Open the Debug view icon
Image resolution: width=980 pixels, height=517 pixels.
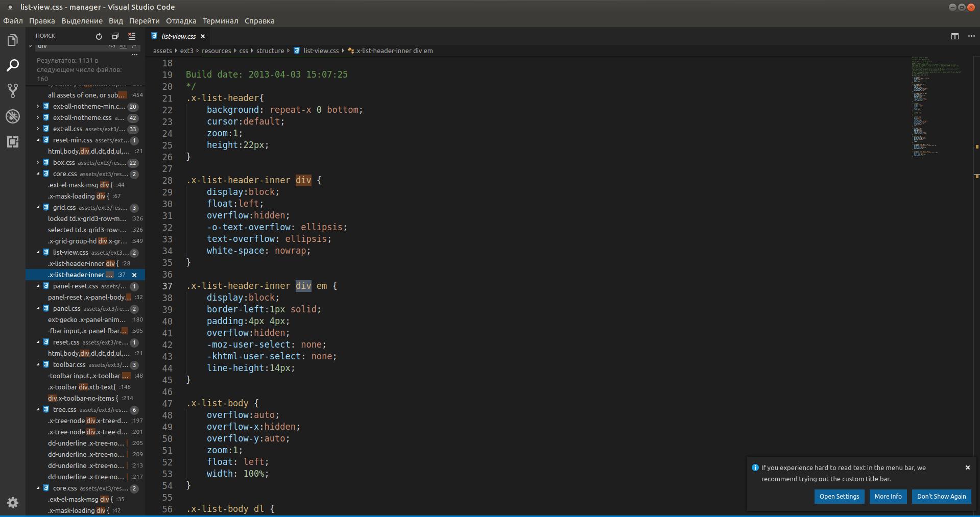(13, 116)
